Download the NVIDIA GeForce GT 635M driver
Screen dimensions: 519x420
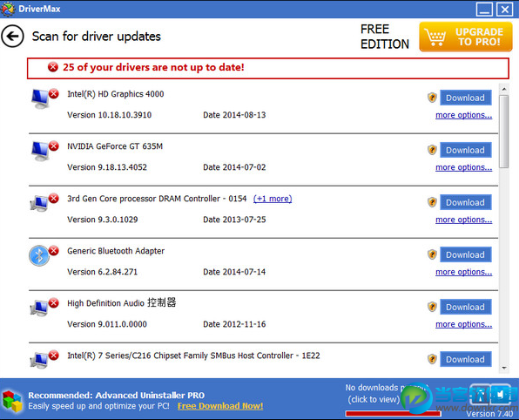click(466, 150)
